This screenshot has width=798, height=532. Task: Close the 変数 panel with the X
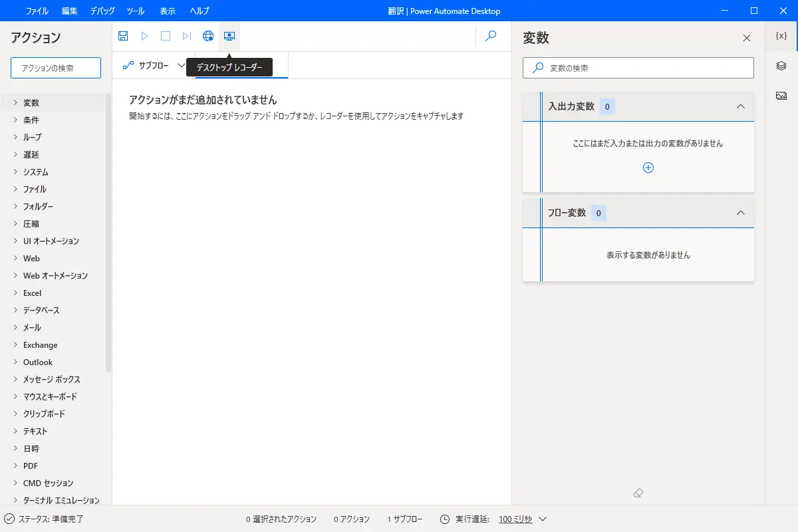747,38
